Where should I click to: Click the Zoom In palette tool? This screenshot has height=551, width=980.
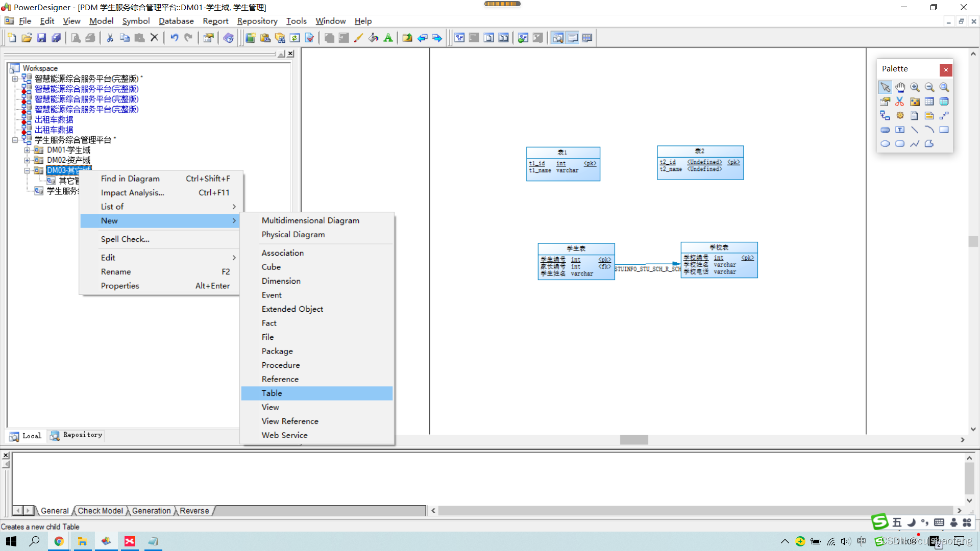click(915, 87)
